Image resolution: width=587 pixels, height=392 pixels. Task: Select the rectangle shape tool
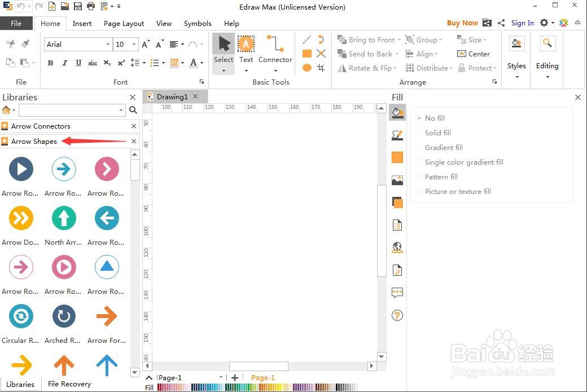pyautogui.click(x=307, y=54)
